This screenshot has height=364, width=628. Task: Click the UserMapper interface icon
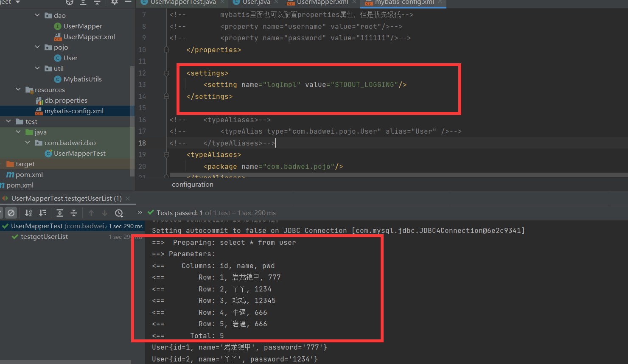click(x=58, y=26)
